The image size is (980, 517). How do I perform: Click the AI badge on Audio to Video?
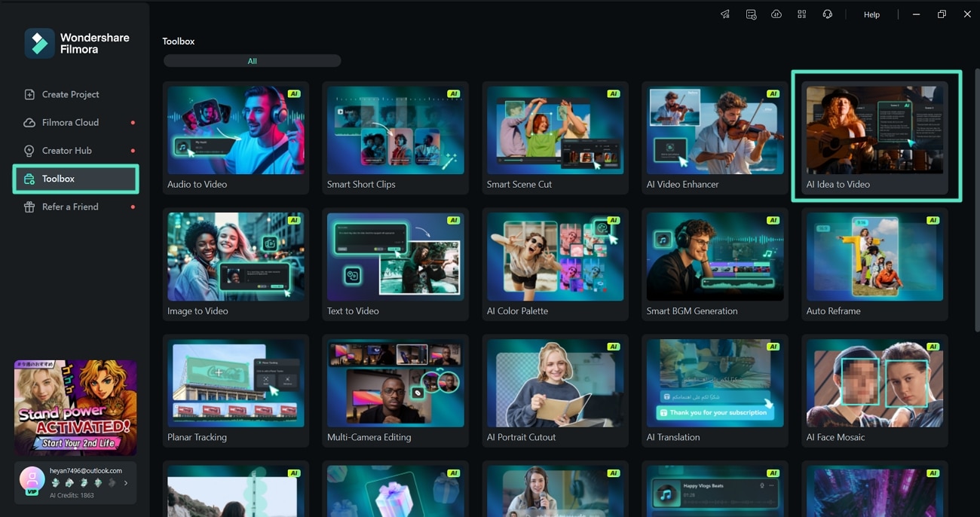click(294, 94)
